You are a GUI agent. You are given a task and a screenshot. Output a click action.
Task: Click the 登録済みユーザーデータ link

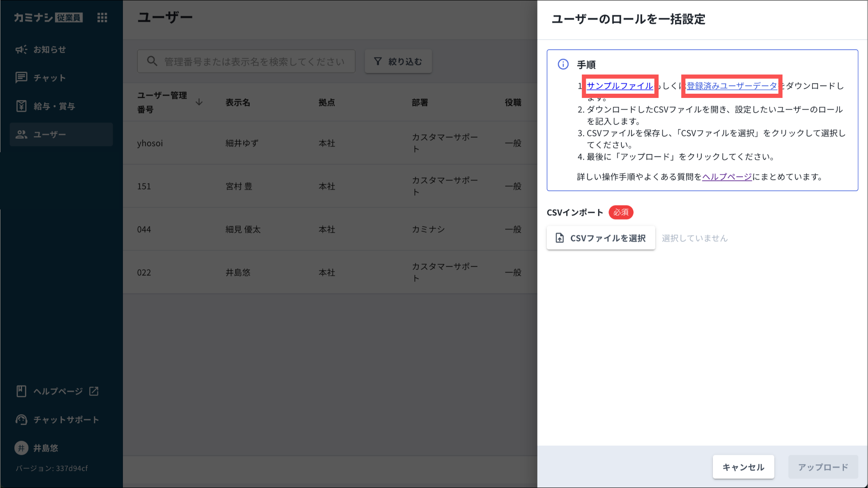(x=732, y=86)
